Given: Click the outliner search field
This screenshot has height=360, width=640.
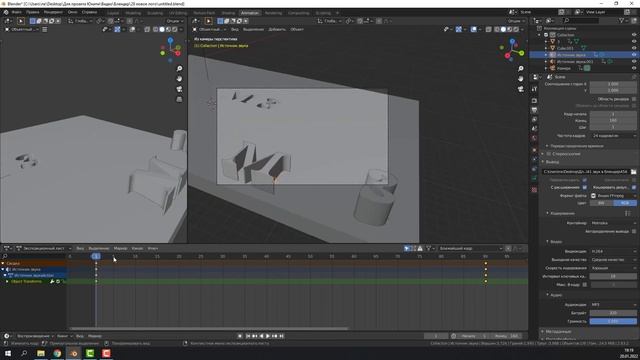Looking at the screenshot, I should coord(581,20).
